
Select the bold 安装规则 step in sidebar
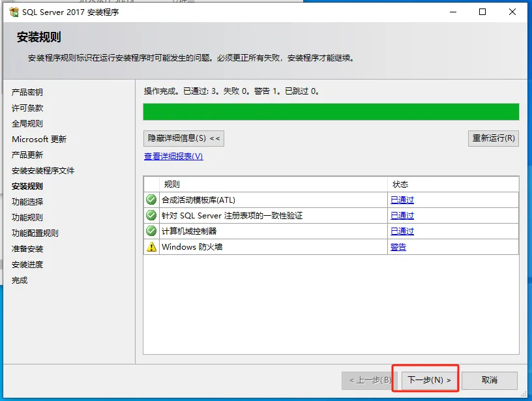[x=27, y=186]
